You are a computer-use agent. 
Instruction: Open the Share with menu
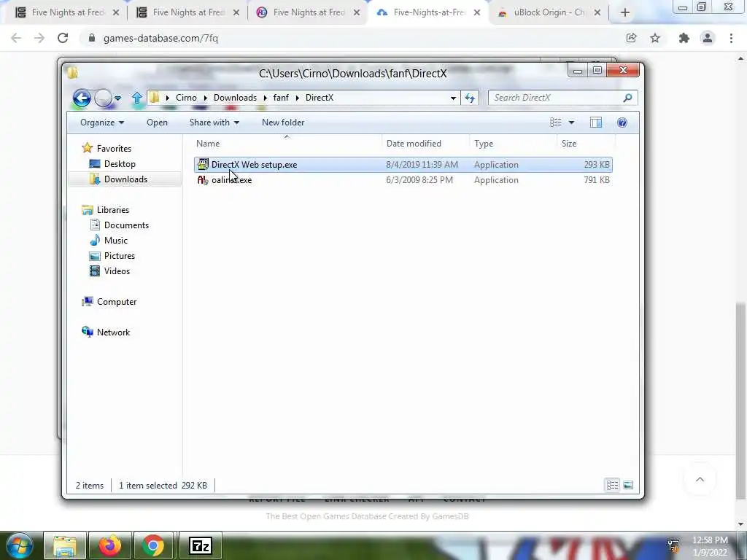[214, 122]
